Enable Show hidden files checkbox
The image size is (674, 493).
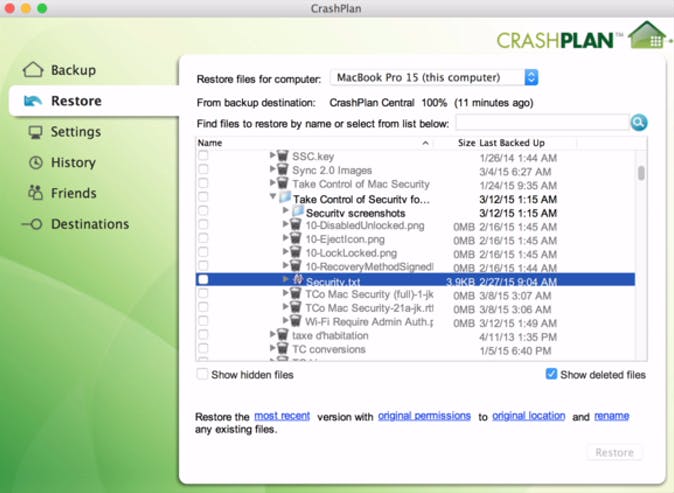click(202, 374)
